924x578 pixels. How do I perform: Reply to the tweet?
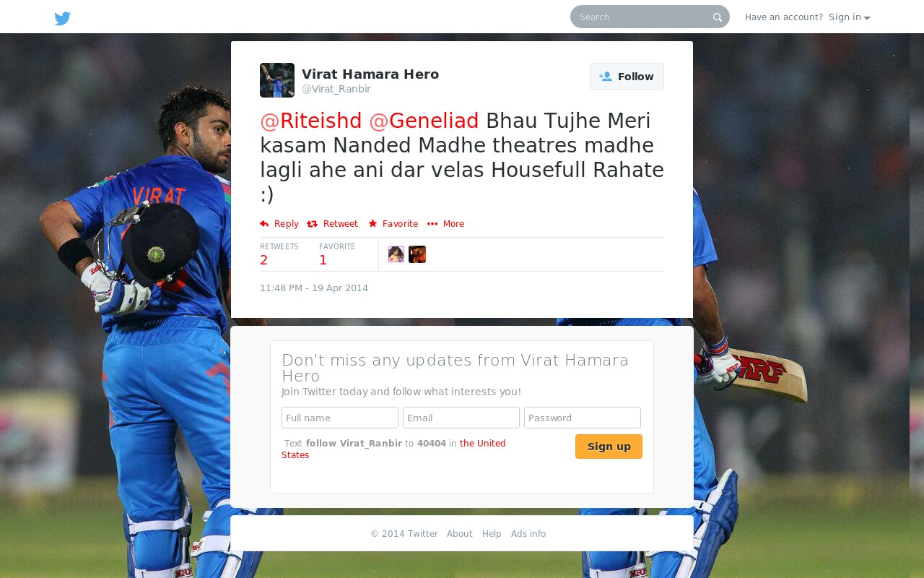coord(279,224)
